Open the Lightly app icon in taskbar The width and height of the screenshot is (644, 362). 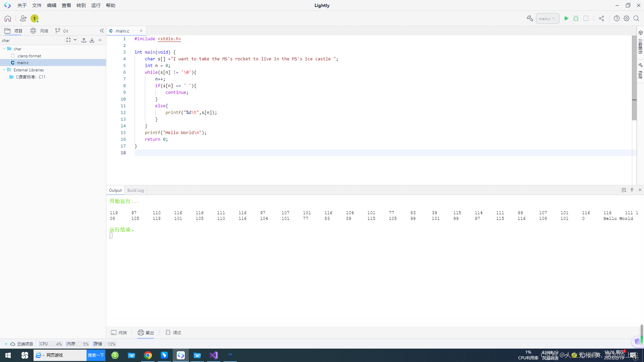181,355
